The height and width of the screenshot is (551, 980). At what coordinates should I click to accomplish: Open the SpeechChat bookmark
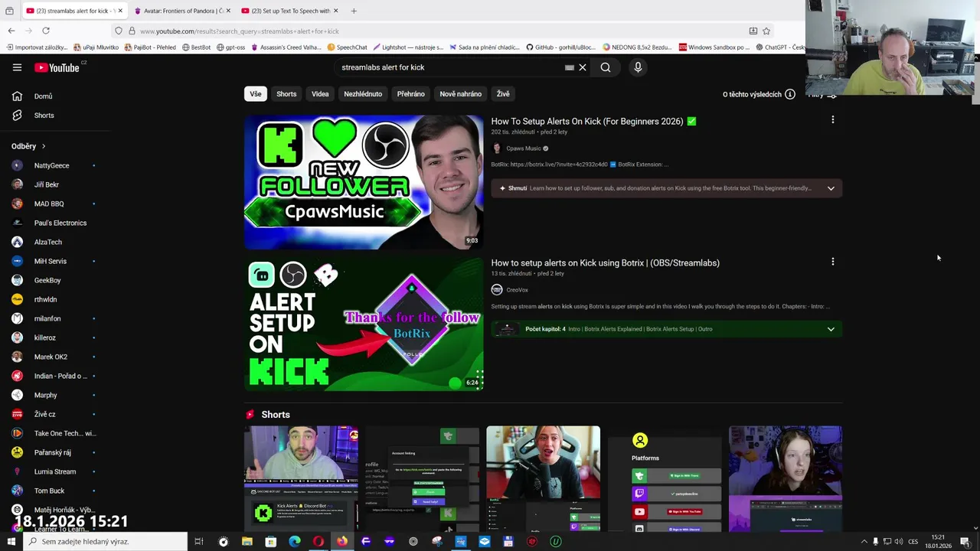(x=347, y=47)
